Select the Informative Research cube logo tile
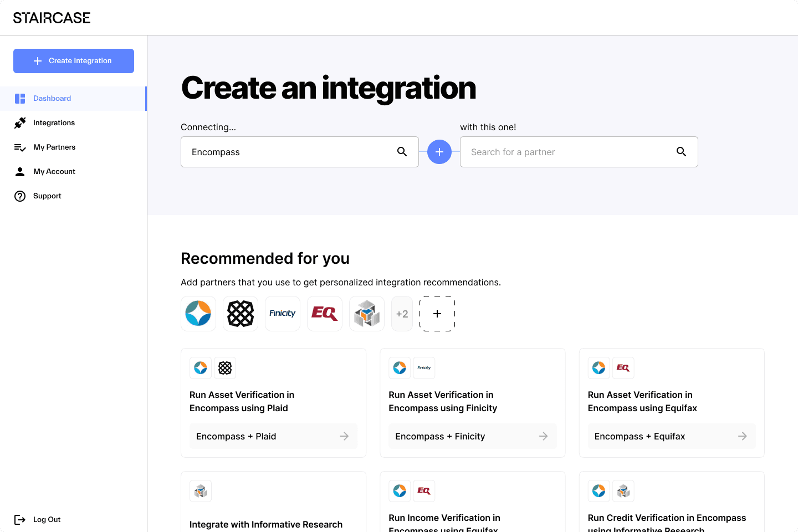 click(x=367, y=314)
